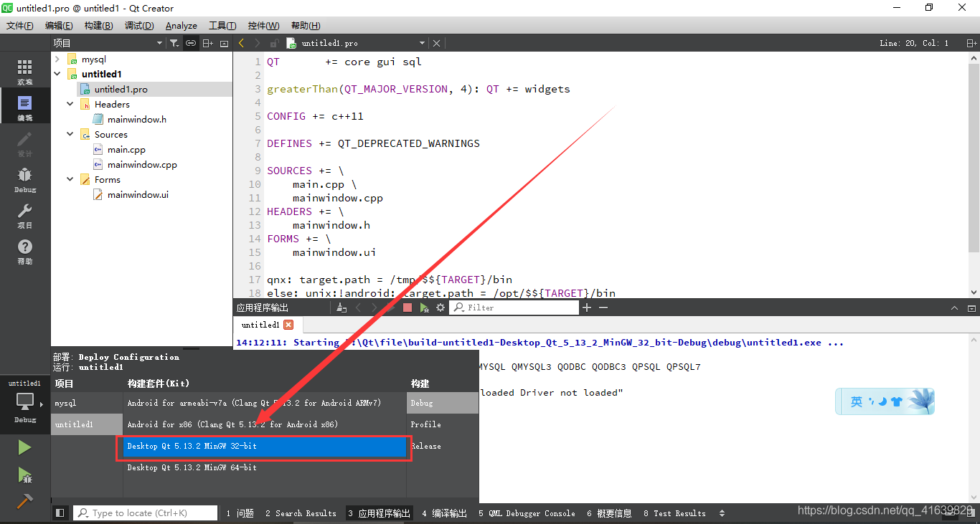Viewport: 980px width, 524px height.
Task: Open the 项目 view selector dropdown
Action: tap(159, 43)
